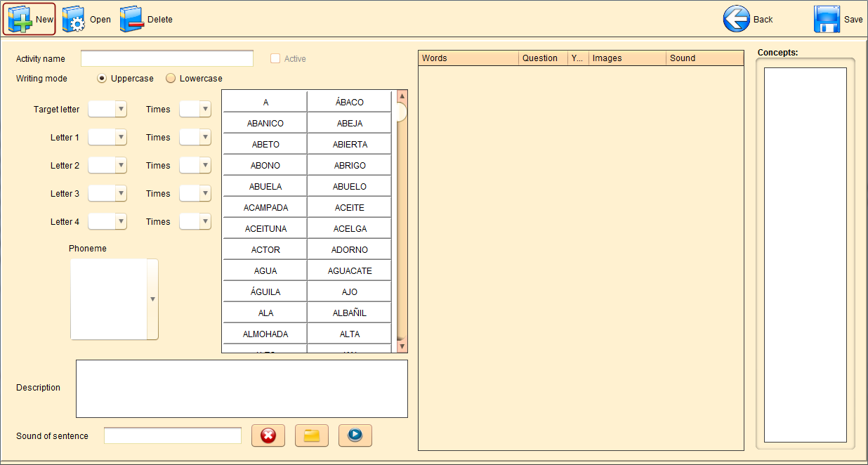Create a new activity with New
This screenshot has width=868, height=465.
(x=29, y=19)
